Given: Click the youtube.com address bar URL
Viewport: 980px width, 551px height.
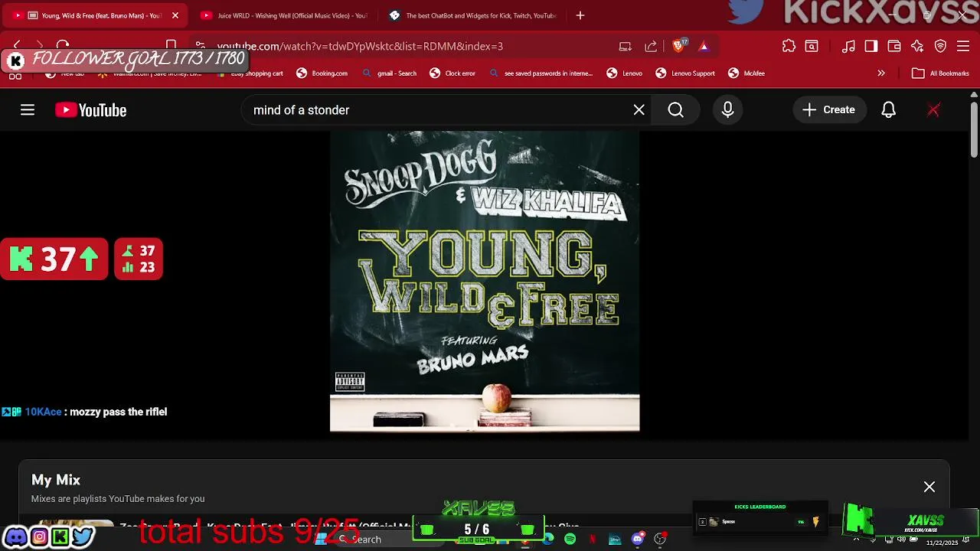Looking at the screenshot, I should pyautogui.click(x=360, y=46).
